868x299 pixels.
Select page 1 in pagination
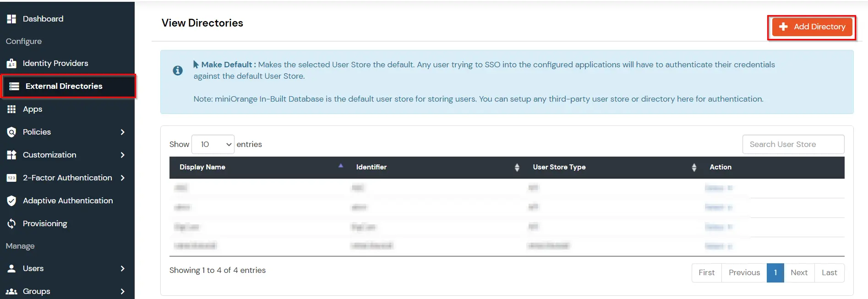pos(775,272)
